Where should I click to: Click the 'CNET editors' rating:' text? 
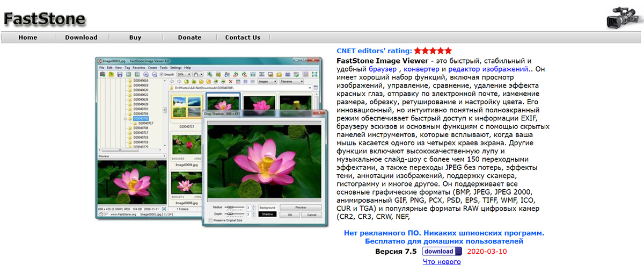click(x=375, y=51)
